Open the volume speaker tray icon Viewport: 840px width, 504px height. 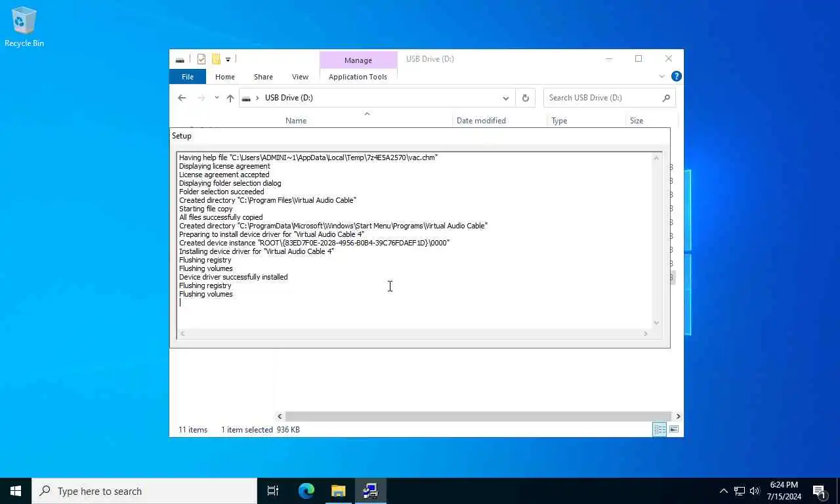tap(754, 491)
